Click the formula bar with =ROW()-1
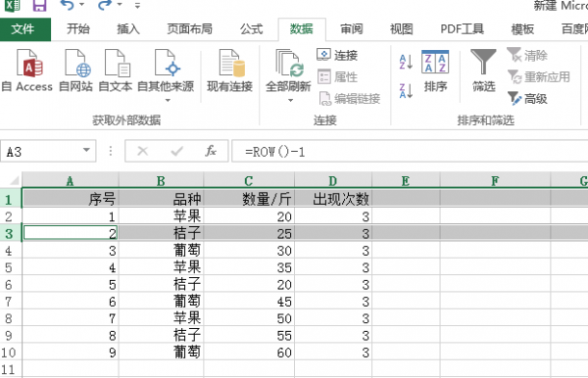This screenshot has width=588, height=378. pos(411,152)
